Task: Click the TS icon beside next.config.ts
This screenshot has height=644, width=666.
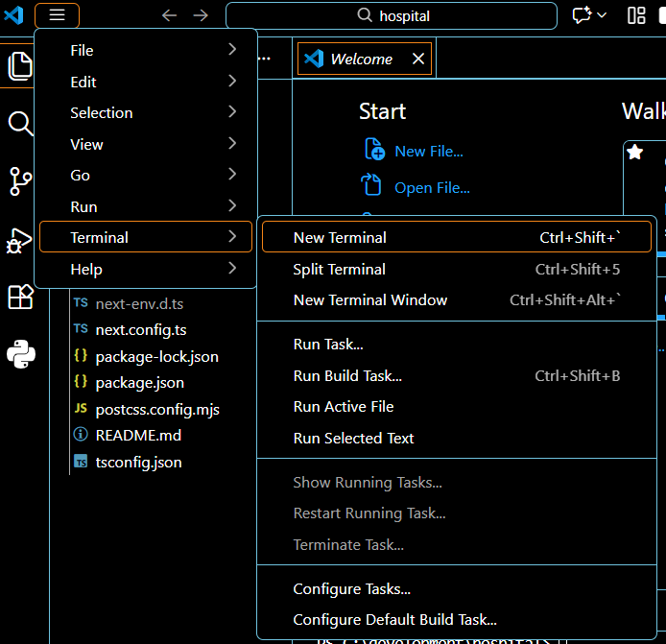Action: [x=81, y=329]
